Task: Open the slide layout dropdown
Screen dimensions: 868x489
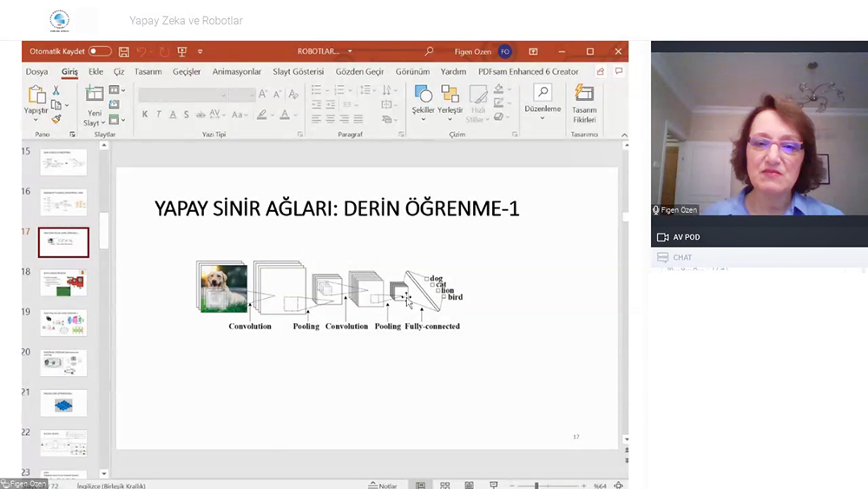Action: pos(116,89)
